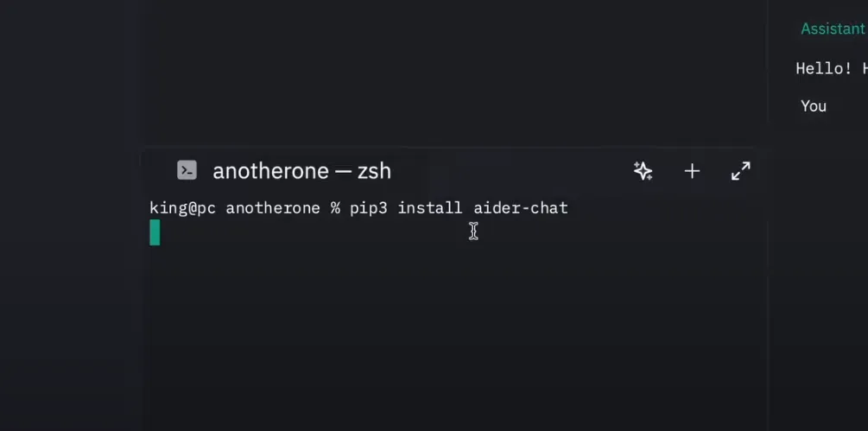Click the terminal prompt icon beside anotherone
Screen dimensions: 868x431
[187, 170]
